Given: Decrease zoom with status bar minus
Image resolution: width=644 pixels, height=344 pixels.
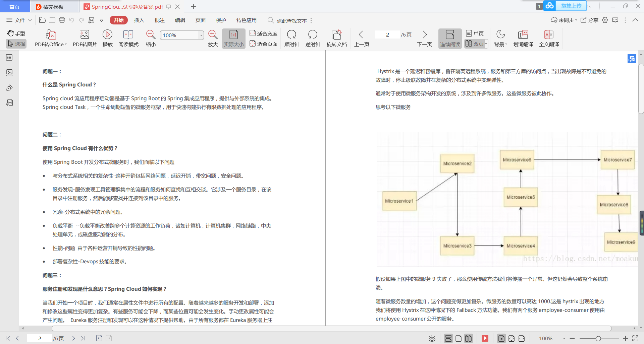Looking at the screenshot, I should tap(572, 338).
